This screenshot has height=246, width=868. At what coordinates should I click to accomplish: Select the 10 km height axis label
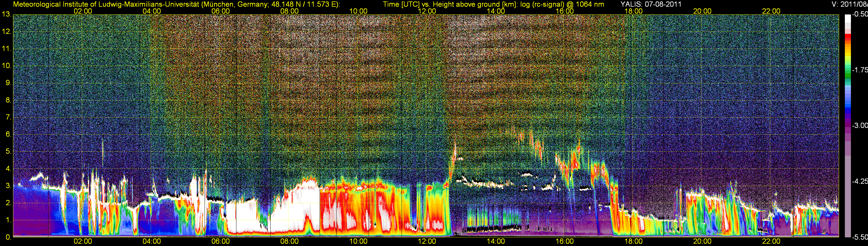[6, 66]
